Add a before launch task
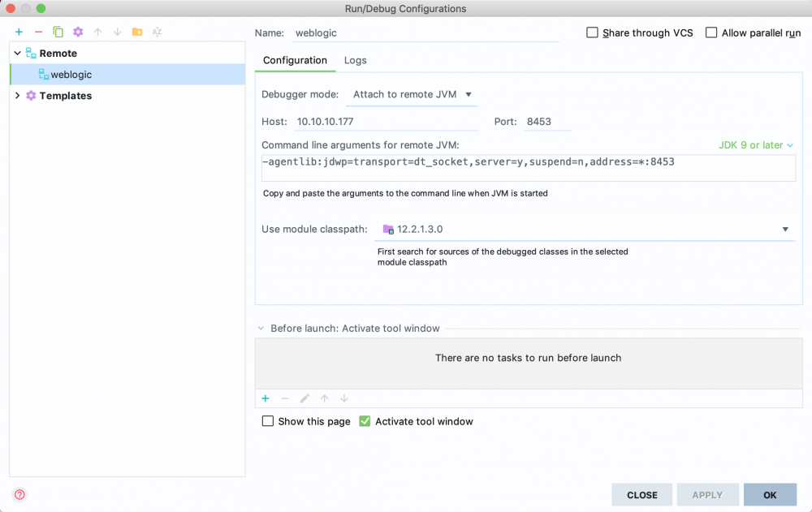Screen dimensions: 812x512 click(266, 398)
